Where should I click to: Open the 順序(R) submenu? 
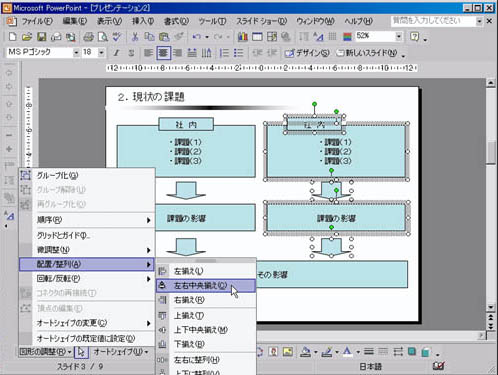pyautogui.click(x=87, y=220)
